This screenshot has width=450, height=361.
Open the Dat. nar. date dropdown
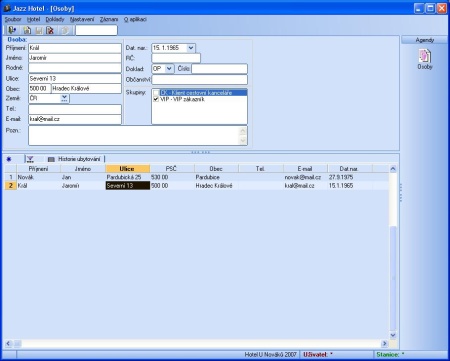191,48
